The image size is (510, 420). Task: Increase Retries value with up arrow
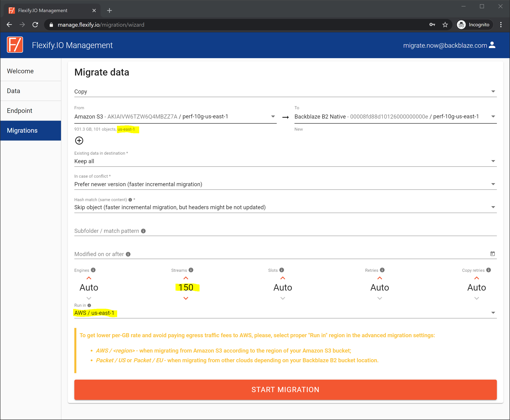pyautogui.click(x=380, y=278)
